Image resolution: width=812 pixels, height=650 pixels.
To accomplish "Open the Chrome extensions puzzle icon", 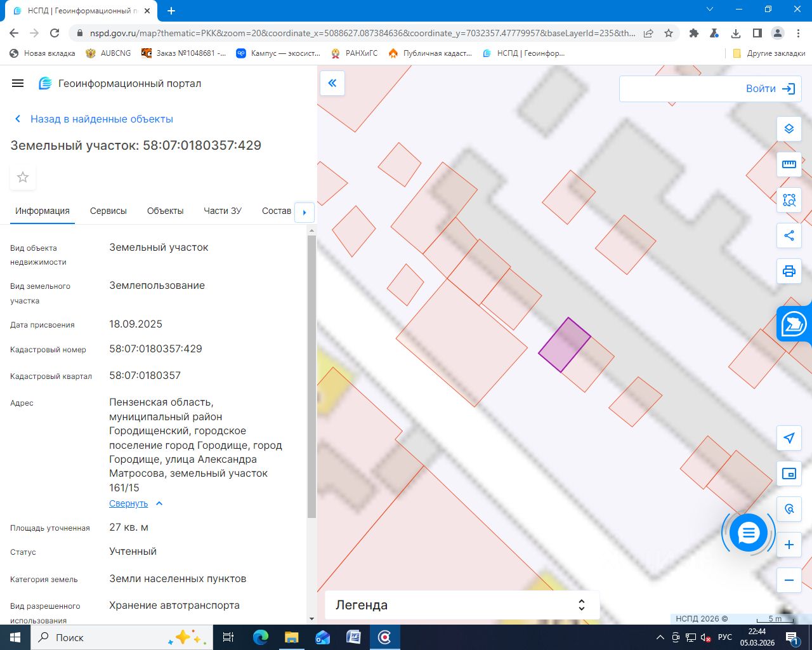I will [694, 33].
